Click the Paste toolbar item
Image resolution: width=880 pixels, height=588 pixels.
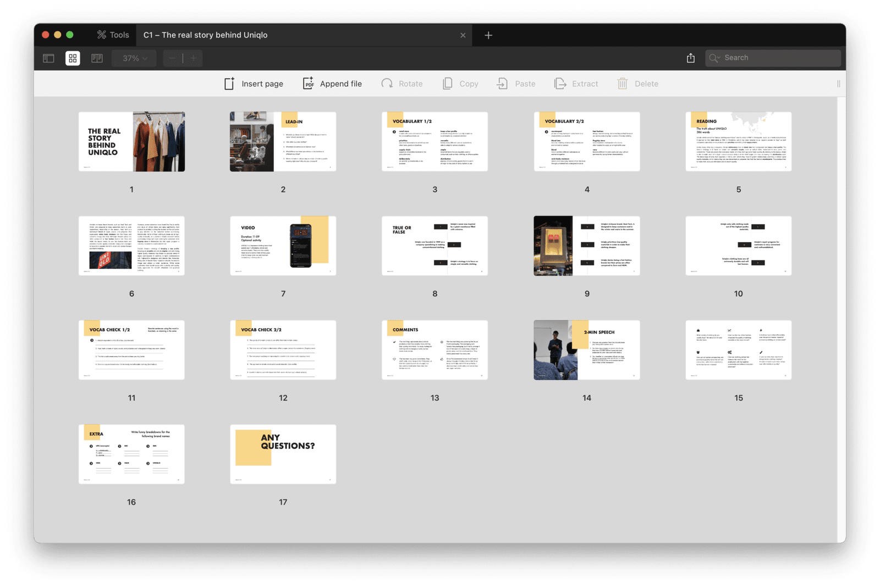tap(516, 84)
